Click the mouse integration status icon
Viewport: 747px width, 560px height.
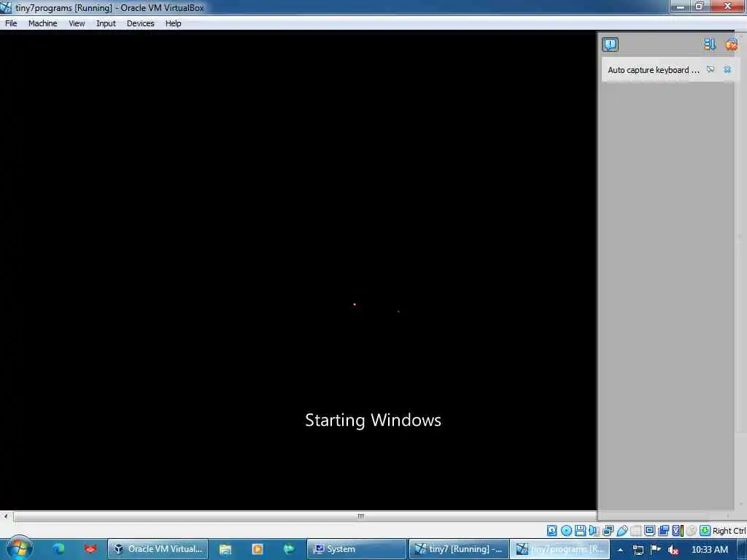click(691, 531)
